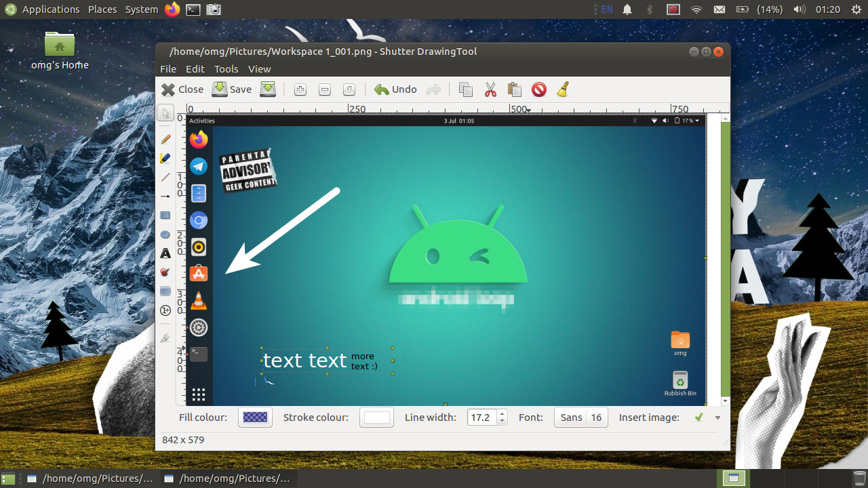This screenshot has width=868, height=488.
Task: Activate the text tool
Action: click(165, 253)
